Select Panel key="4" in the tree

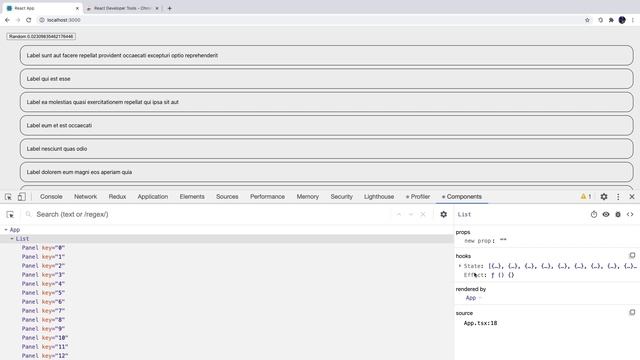pyautogui.click(x=43, y=284)
